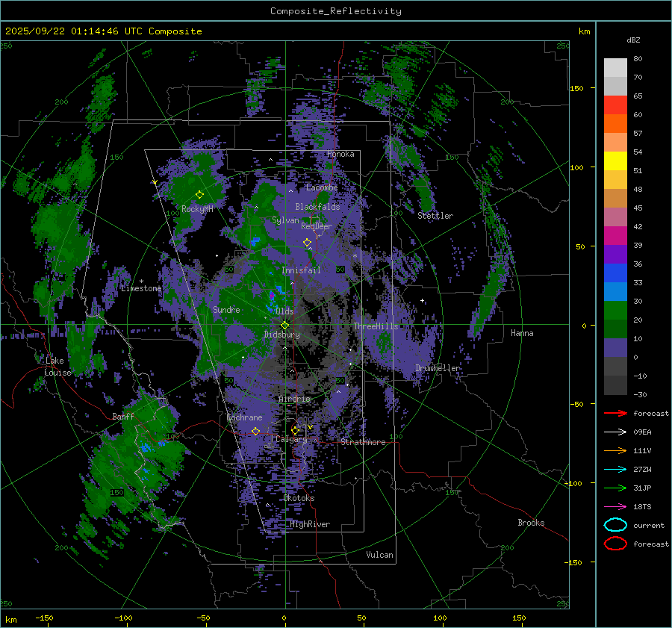
Task: Click the red forecast ellipse icon
Action: pos(615,544)
